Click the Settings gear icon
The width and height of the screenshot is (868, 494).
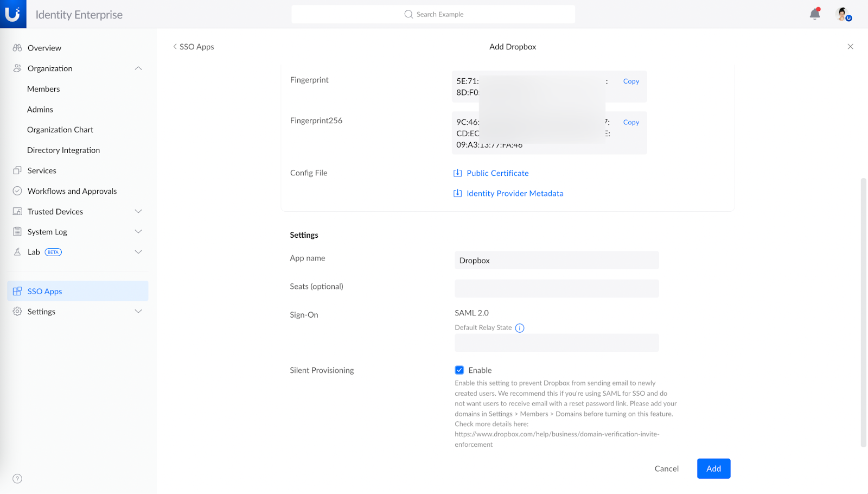(x=17, y=312)
